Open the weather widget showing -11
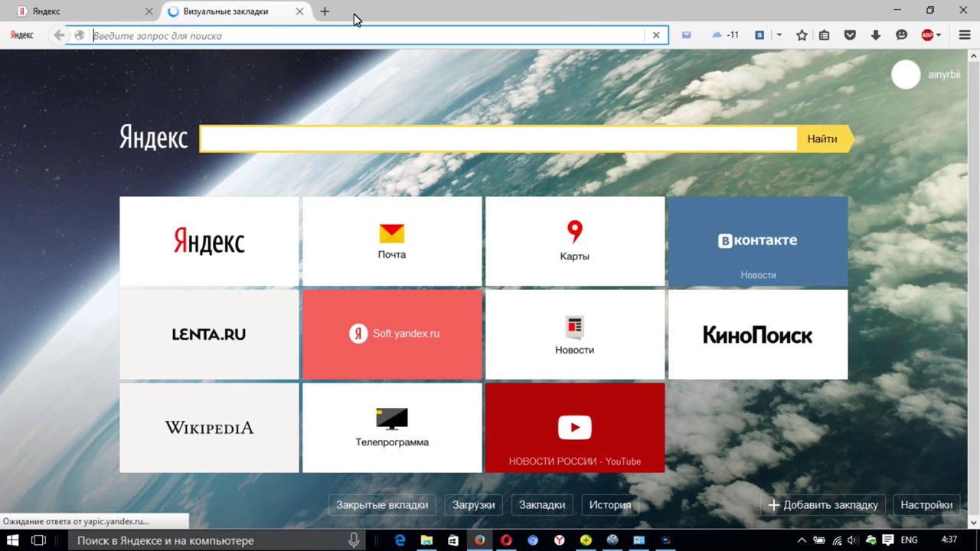980x551 pixels. coord(725,35)
